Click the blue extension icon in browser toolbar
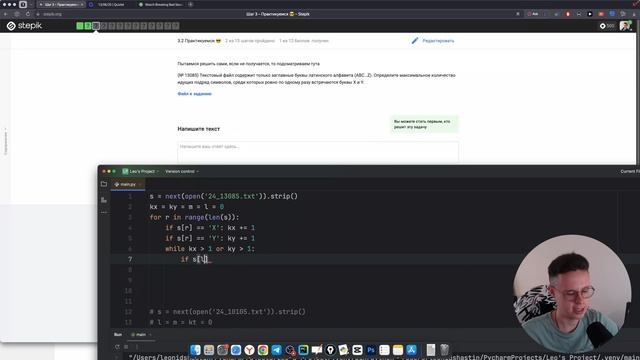 pyautogui.click(x=612, y=14)
